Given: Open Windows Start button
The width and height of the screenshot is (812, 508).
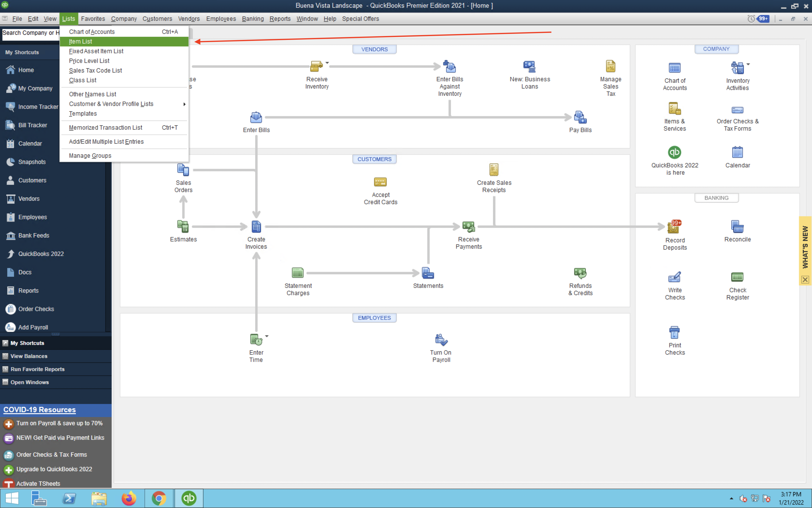Looking at the screenshot, I should click(x=12, y=498).
